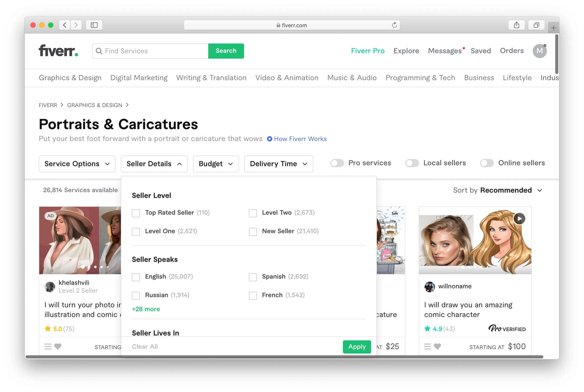The height and width of the screenshot is (392, 584).
Task: Open the Programming & Tech category
Action: tap(420, 78)
